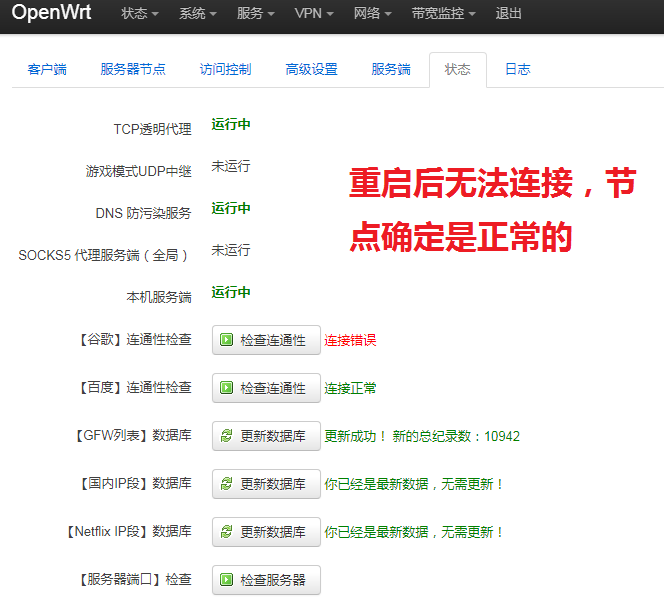The width and height of the screenshot is (664, 604).
Task: Update the 国内IP段 database
Action: pyautogui.click(x=266, y=484)
